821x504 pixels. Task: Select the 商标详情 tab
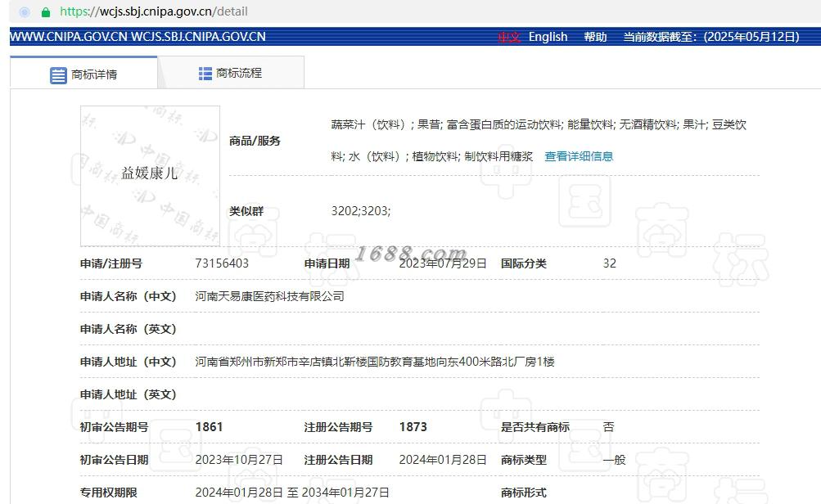click(x=83, y=73)
